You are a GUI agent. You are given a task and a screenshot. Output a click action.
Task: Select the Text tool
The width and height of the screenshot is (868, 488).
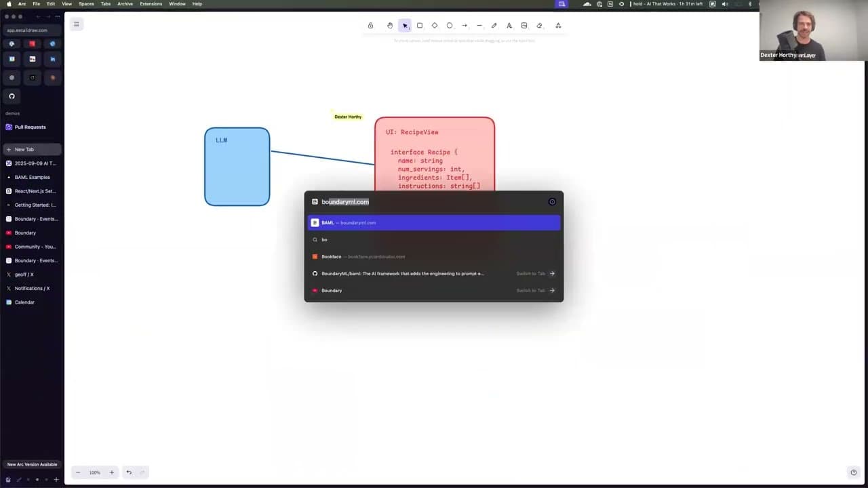[509, 26]
